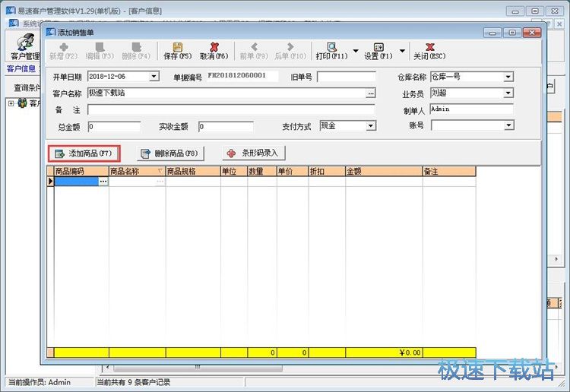
Task: Open product lookup ellipsis in 商品编码 cell
Action: click(103, 182)
